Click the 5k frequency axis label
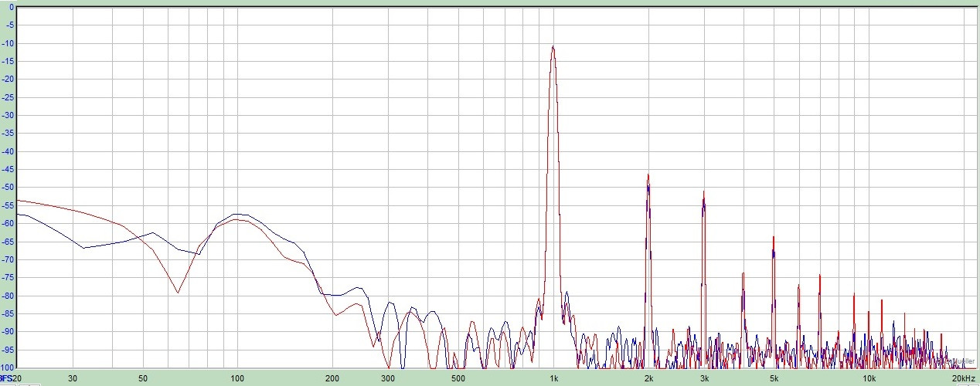This screenshot has height=386, width=980. coord(774,378)
